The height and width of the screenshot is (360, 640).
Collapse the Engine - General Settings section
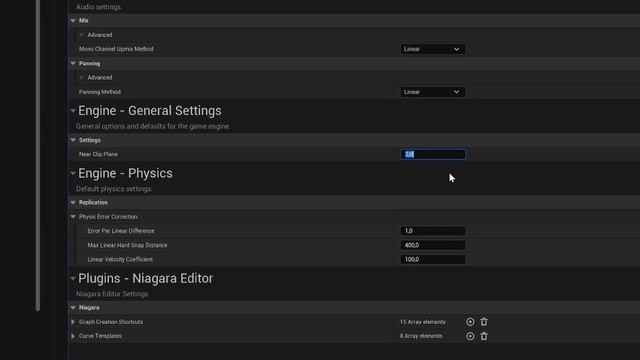(73, 110)
